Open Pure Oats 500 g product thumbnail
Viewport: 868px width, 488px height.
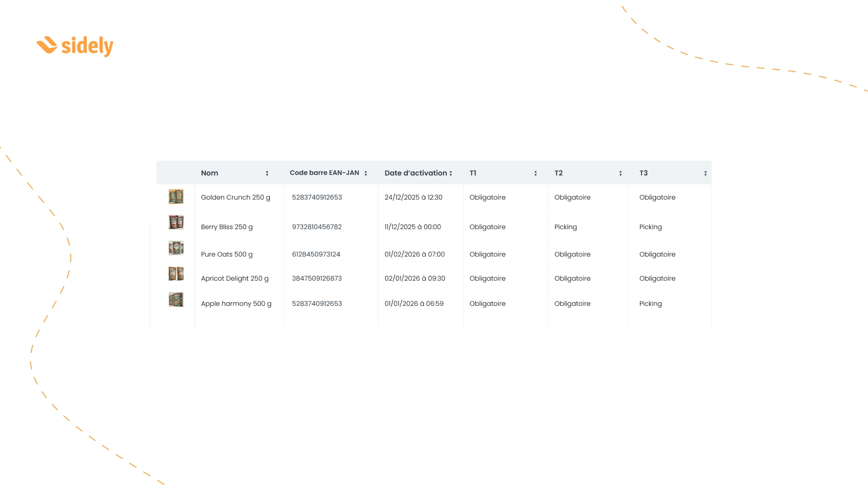click(176, 248)
